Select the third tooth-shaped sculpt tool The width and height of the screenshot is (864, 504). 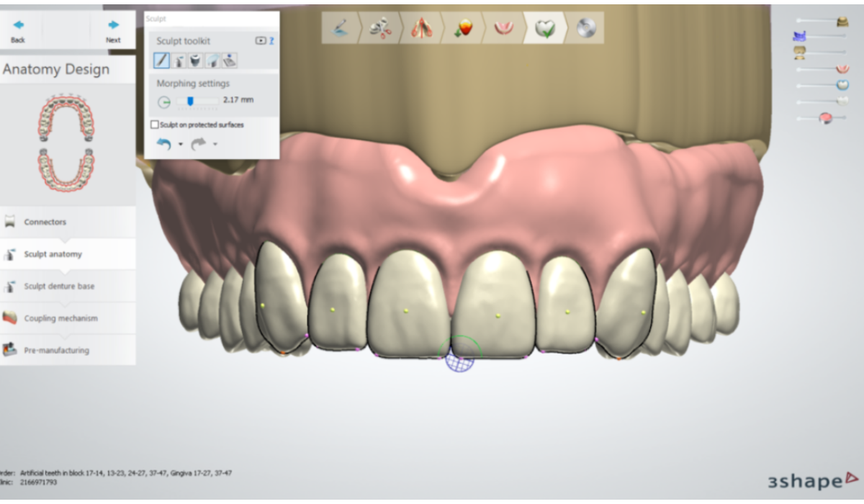[x=196, y=60]
